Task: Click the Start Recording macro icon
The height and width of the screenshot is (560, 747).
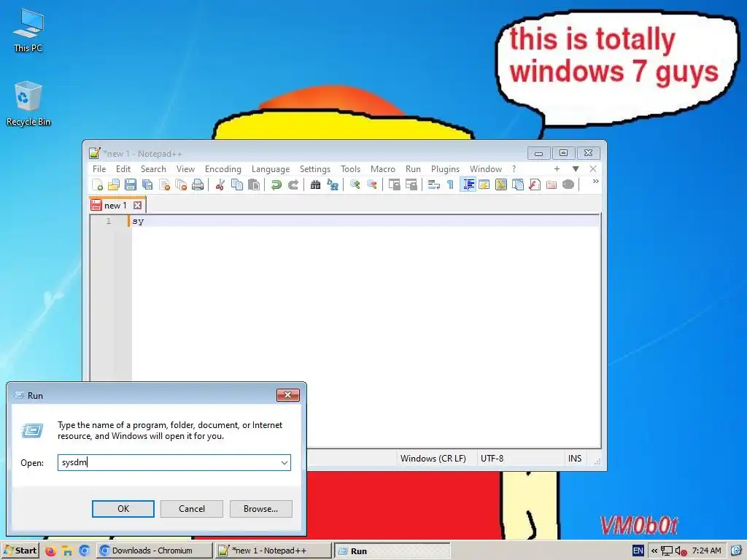Action: pos(568,184)
